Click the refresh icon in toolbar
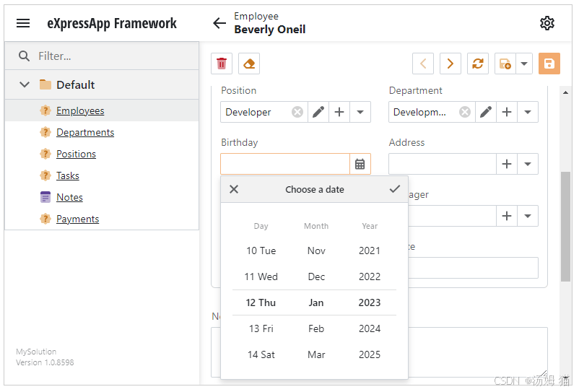The width and height of the screenshot is (579, 392). click(478, 64)
